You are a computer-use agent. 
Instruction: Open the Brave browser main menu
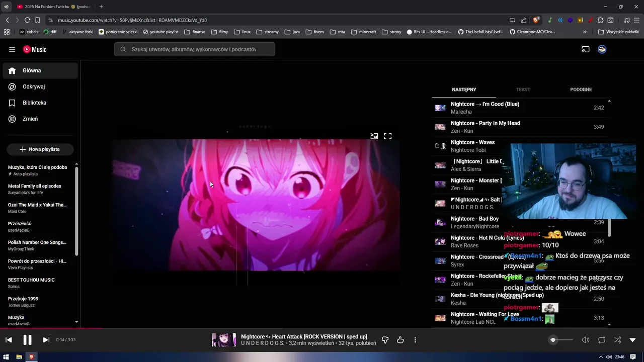637,20
